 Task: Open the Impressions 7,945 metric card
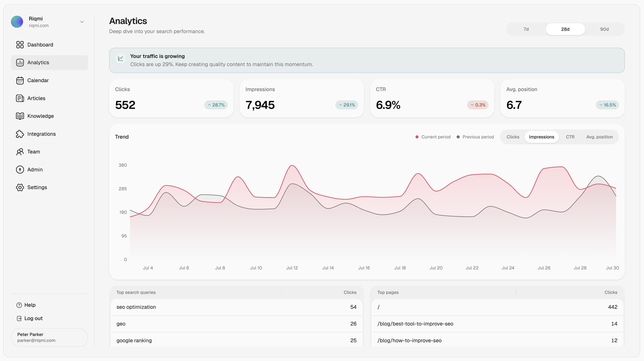point(302,98)
